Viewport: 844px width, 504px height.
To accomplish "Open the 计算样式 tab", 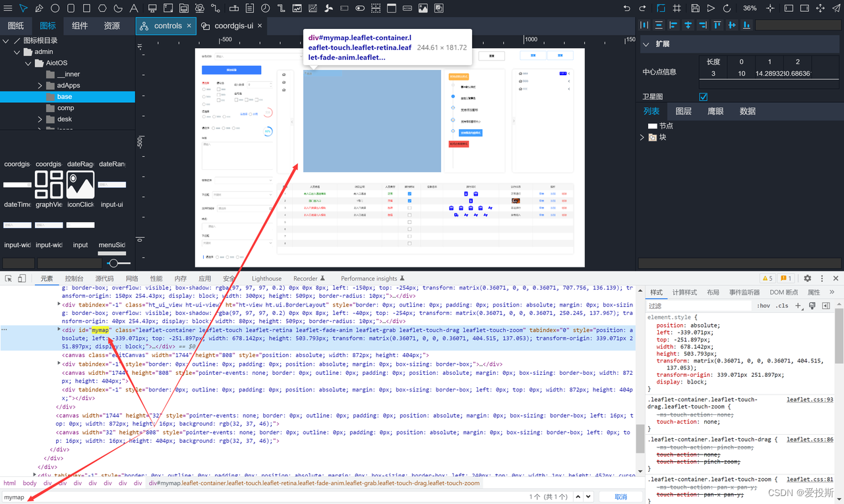I will click(684, 292).
